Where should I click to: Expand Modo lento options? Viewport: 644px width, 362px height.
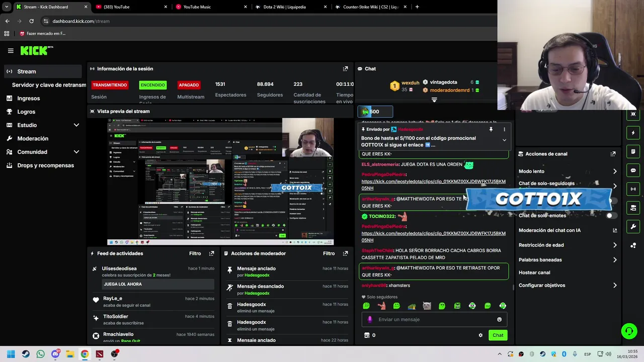(615, 171)
